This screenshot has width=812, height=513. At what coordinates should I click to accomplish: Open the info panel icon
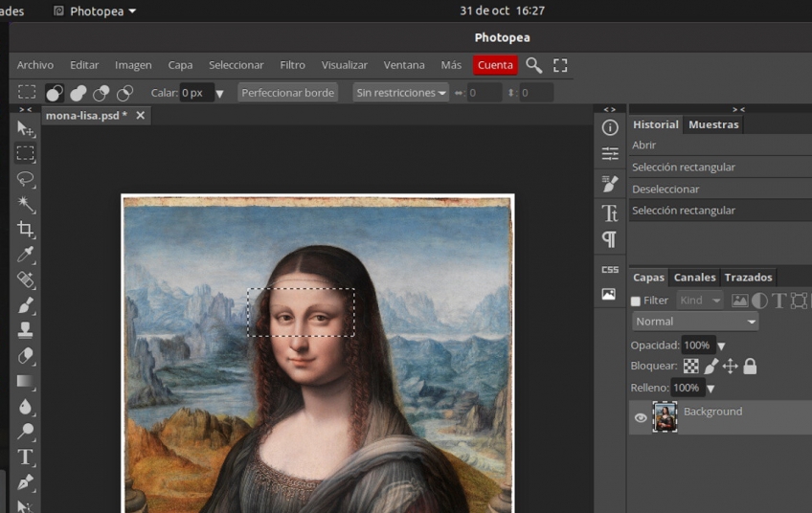[610, 127]
